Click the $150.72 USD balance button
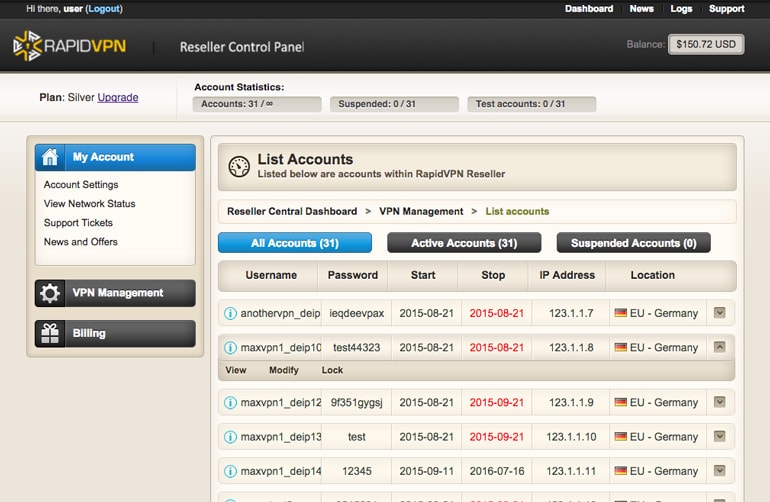770x502 pixels. click(706, 44)
